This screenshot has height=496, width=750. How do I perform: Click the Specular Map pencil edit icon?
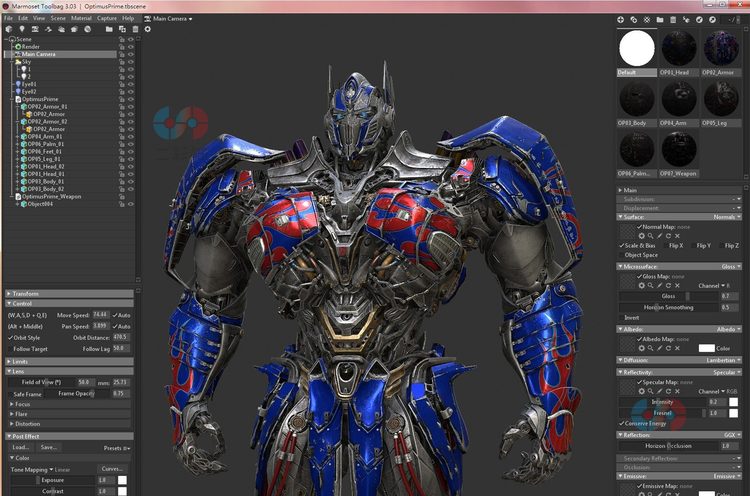660,391
